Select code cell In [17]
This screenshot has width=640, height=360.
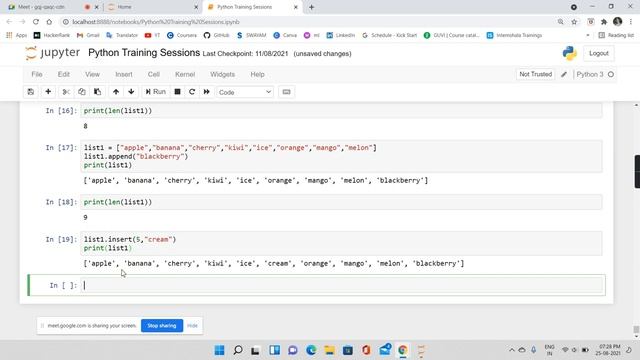(x=342, y=156)
